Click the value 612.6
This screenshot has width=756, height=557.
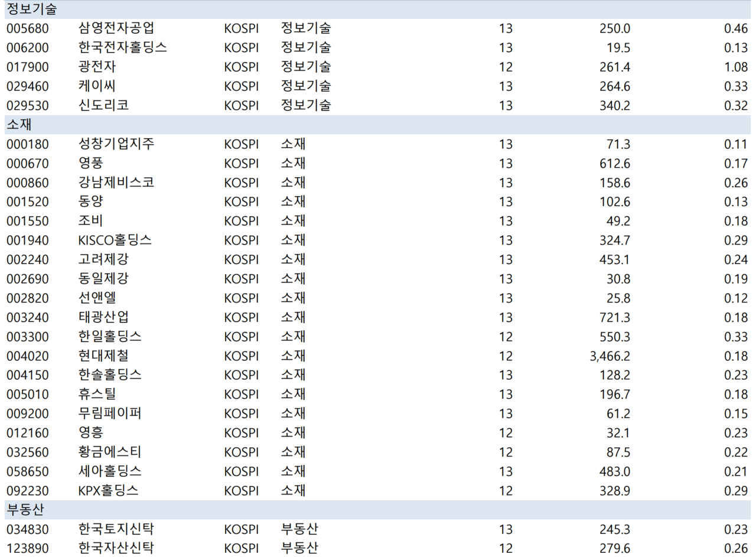pyautogui.click(x=614, y=164)
